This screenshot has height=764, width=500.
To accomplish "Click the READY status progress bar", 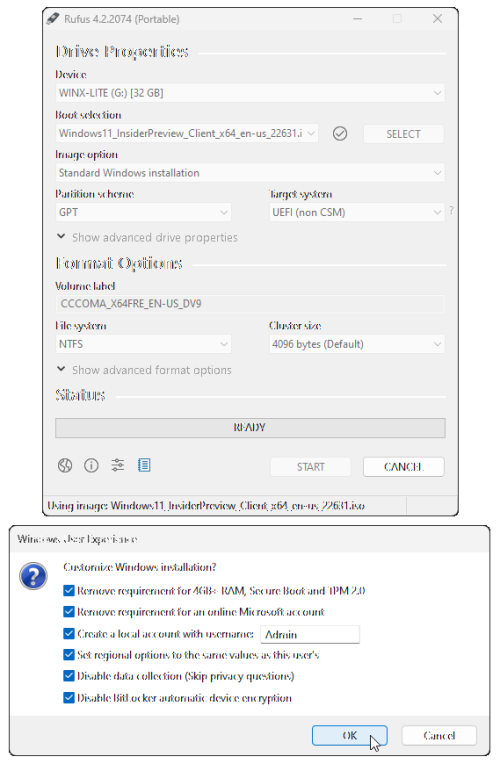I will (250, 428).
